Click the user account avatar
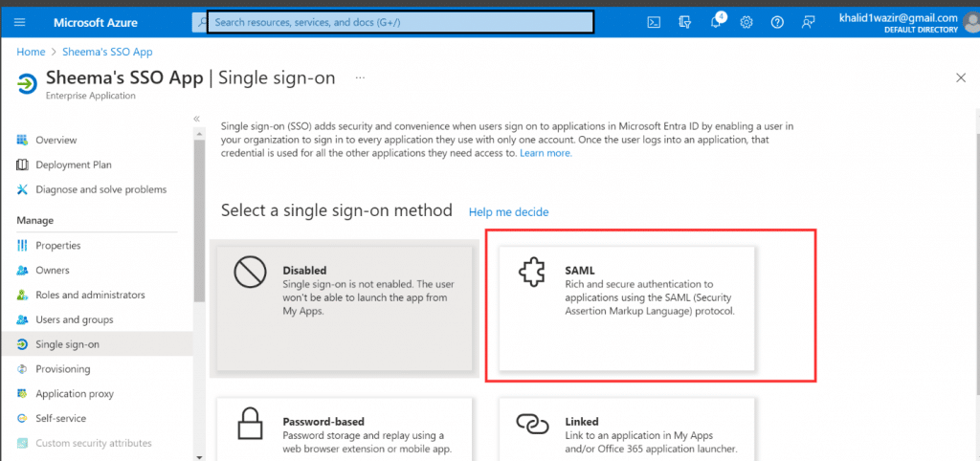980x461 pixels. (972, 23)
